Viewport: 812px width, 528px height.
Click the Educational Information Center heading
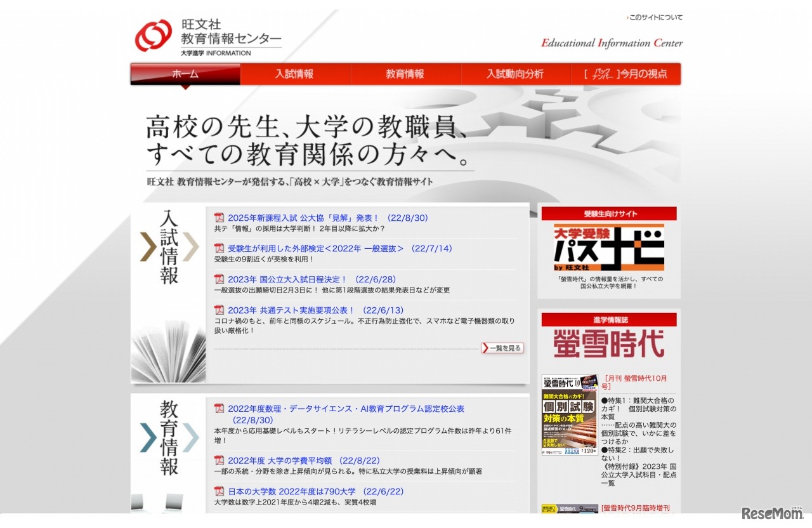(x=612, y=43)
